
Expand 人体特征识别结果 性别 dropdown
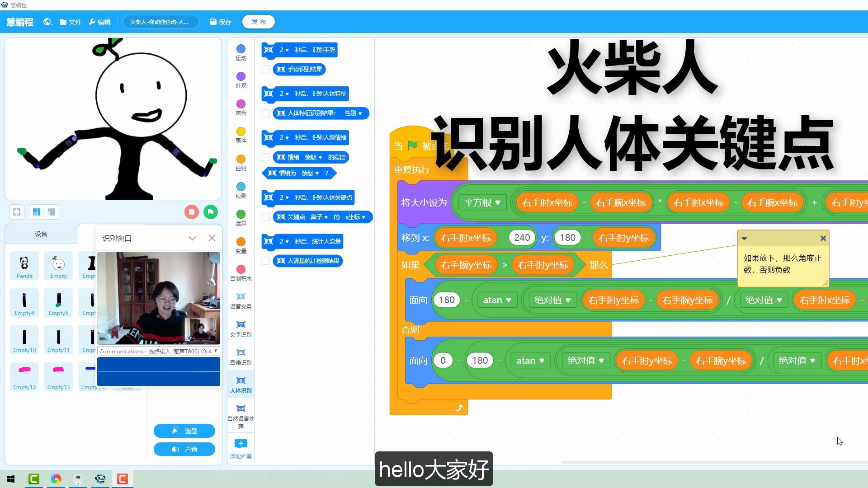361,113
